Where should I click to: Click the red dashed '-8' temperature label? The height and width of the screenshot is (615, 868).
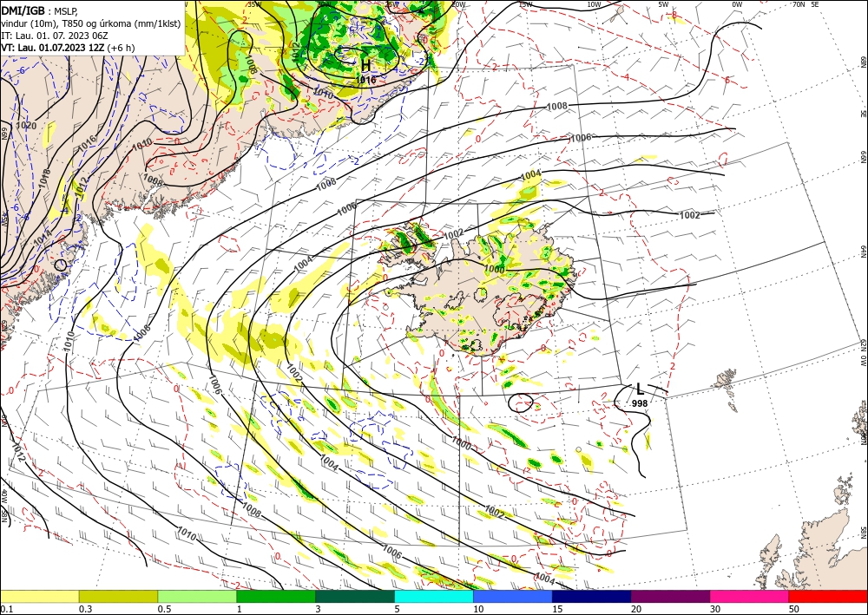[x=674, y=15]
